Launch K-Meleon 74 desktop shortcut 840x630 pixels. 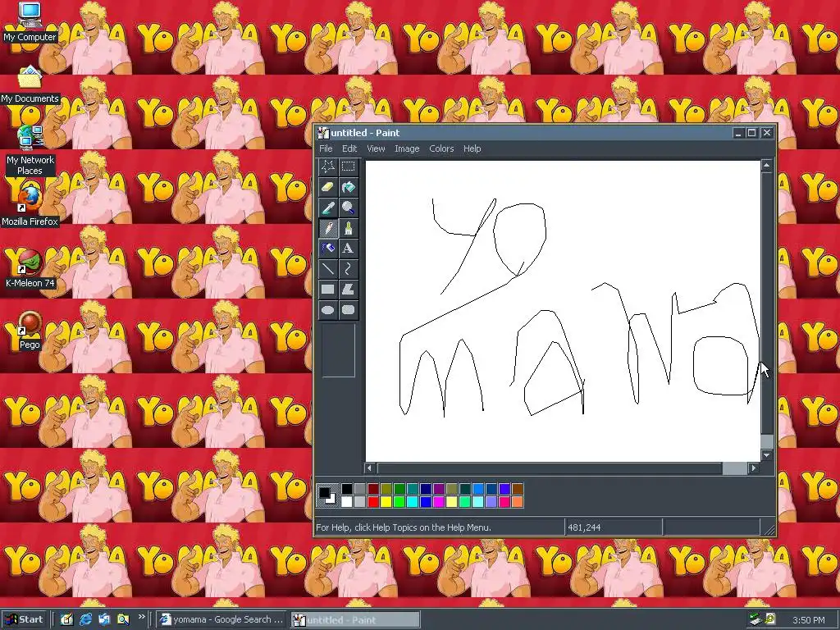(x=30, y=269)
